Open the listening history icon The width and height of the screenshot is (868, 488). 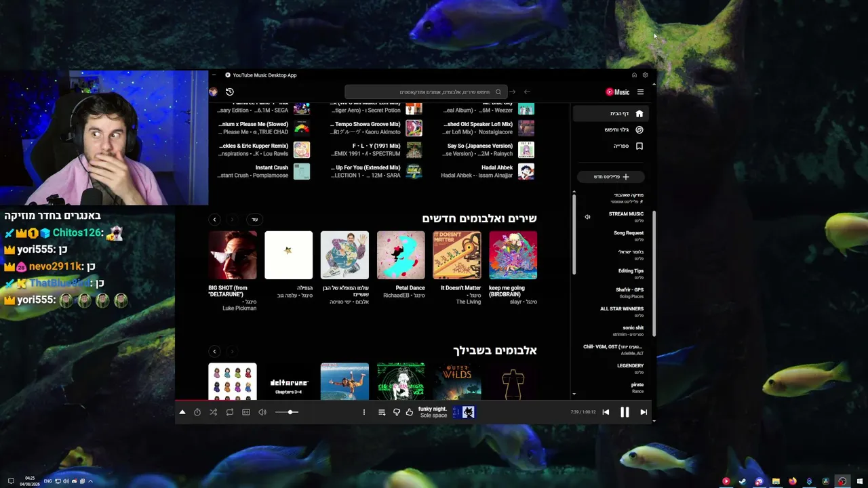tap(230, 92)
